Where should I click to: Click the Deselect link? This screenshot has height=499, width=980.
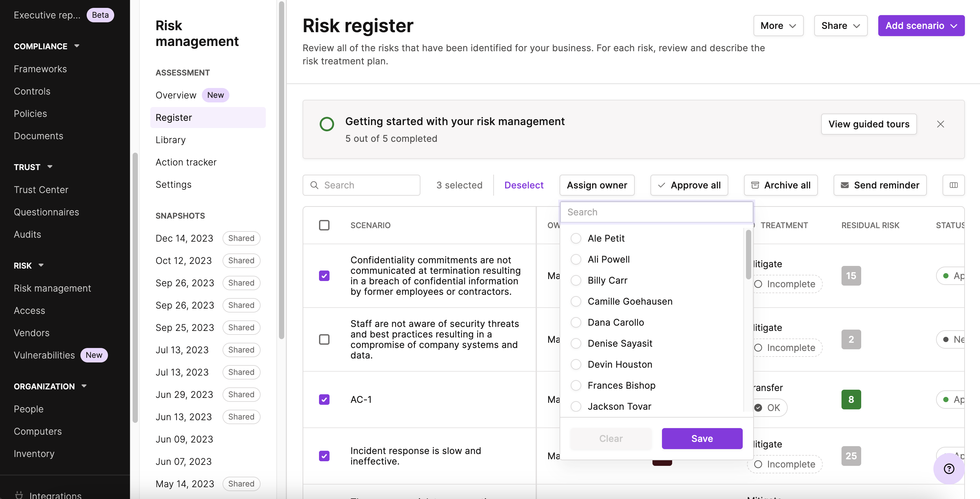(x=524, y=185)
